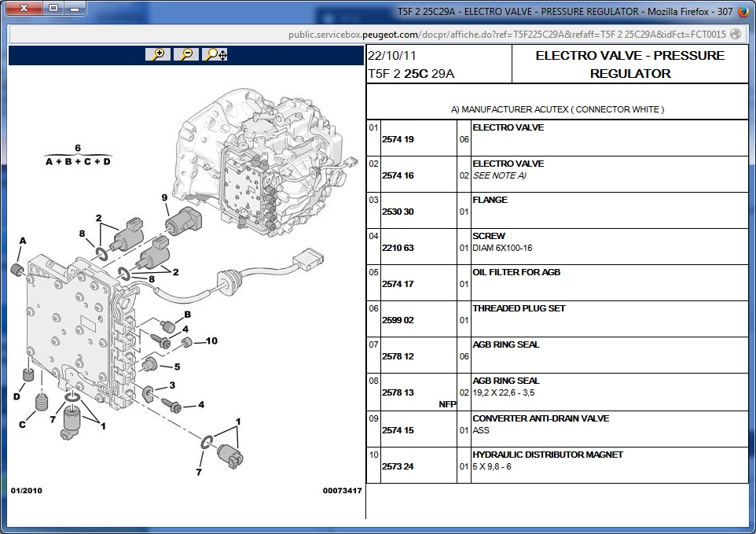Click AGB ring seal number 2578 12

(x=398, y=356)
